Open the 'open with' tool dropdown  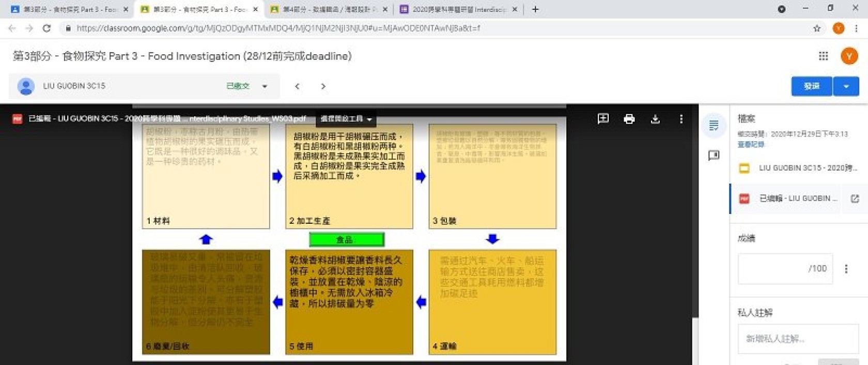pyautogui.click(x=346, y=119)
